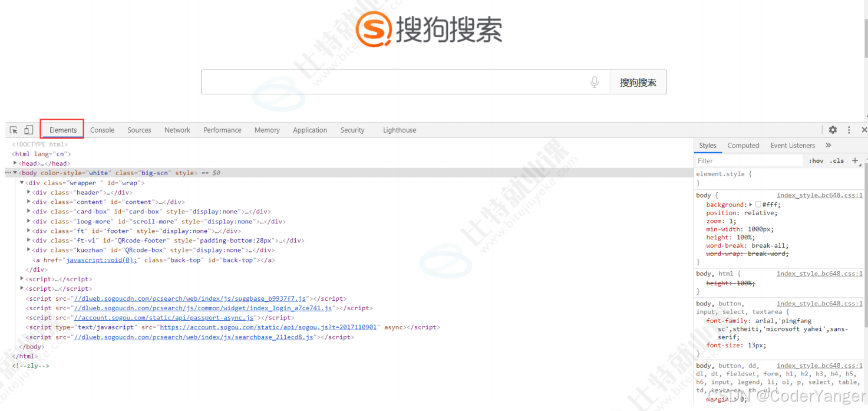Select the Event Listeners sub-tab
Screen dimensions: 868x411
793,146
